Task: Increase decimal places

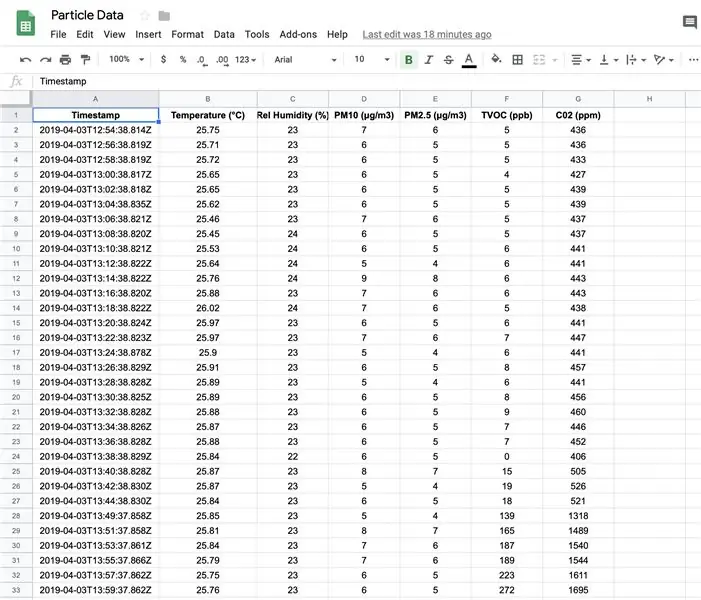Action: coord(222,60)
